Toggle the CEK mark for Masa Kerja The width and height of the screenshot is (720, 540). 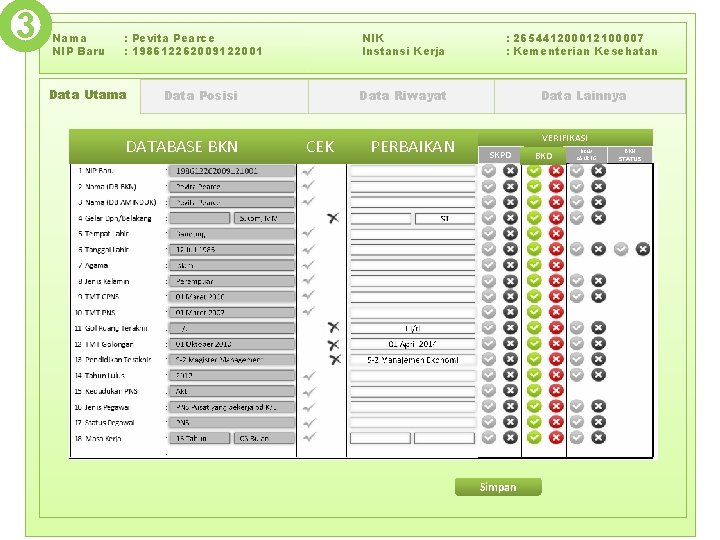tap(309, 437)
